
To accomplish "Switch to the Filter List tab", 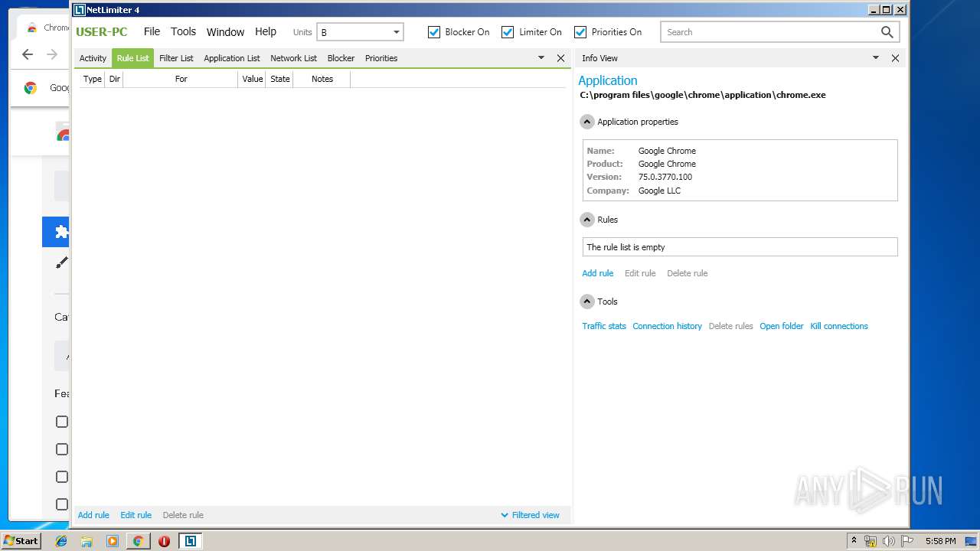I will pos(176,58).
